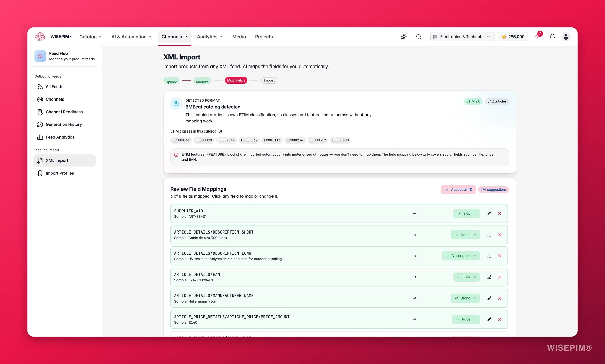Image resolution: width=605 pixels, height=364 pixels.
Task: Remove the SUPPLIER_AID mapping
Action: click(x=500, y=213)
